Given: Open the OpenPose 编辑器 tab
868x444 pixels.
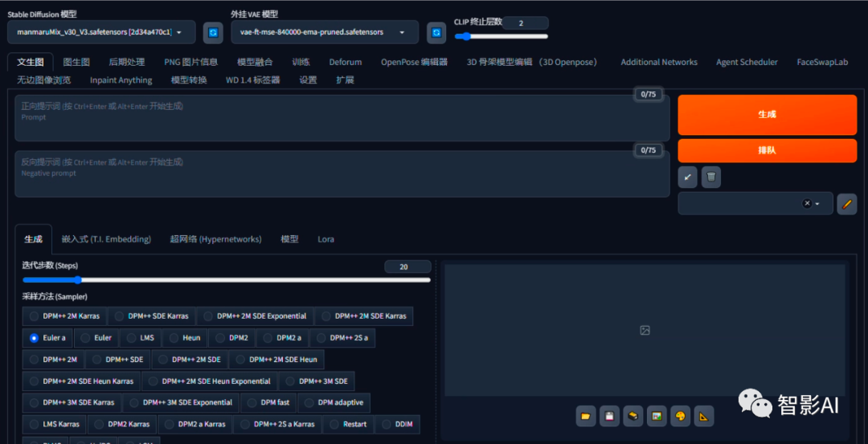Looking at the screenshot, I should click(414, 63).
